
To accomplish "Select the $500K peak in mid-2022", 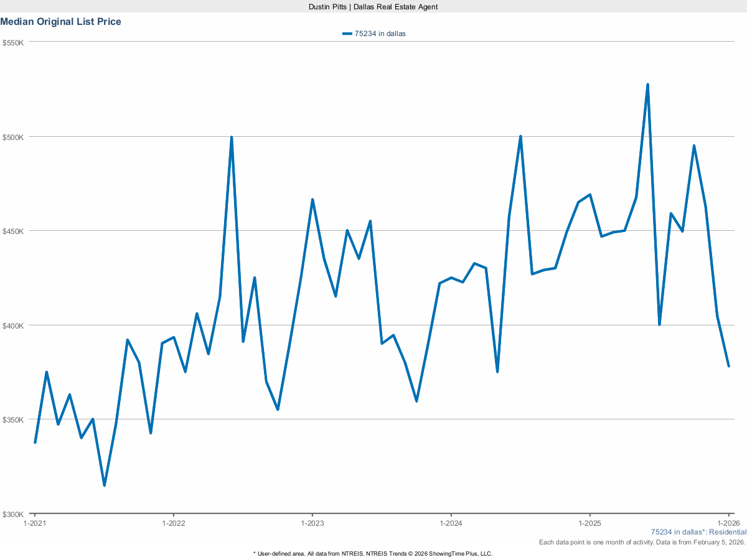I will pyautogui.click(x=232, y=135).
